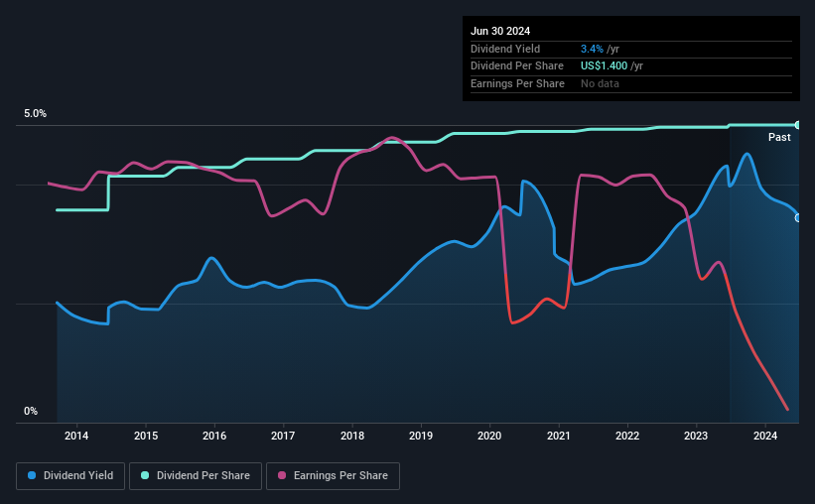The image size is (815, 504).
Task: Click the 2020 x-axis label
Action: pyautogui.click(x=489, y=436)
